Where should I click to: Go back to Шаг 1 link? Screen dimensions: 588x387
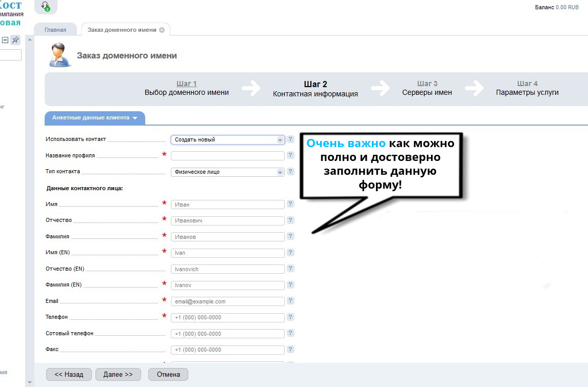[187, 84]
